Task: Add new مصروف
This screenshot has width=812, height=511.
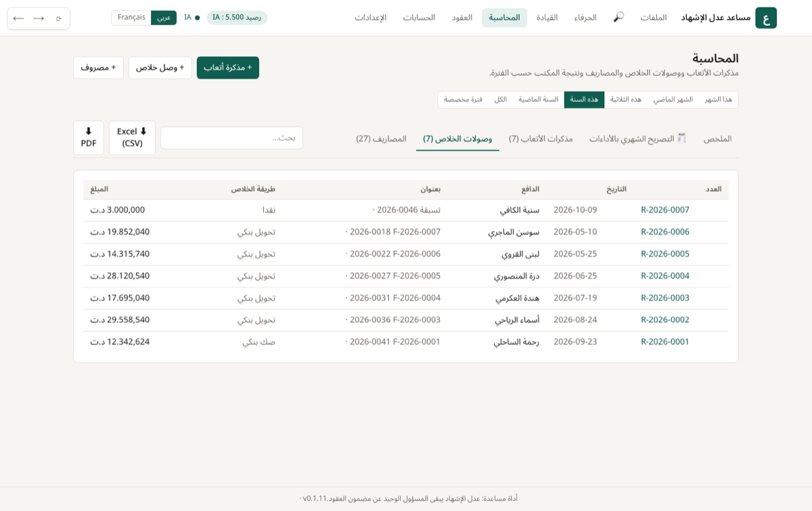Action: pos(98,68)
